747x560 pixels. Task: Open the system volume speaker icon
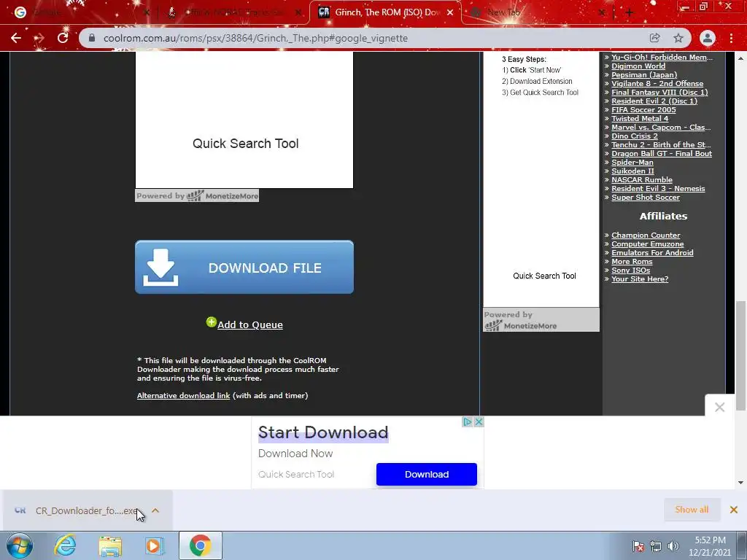673,546
